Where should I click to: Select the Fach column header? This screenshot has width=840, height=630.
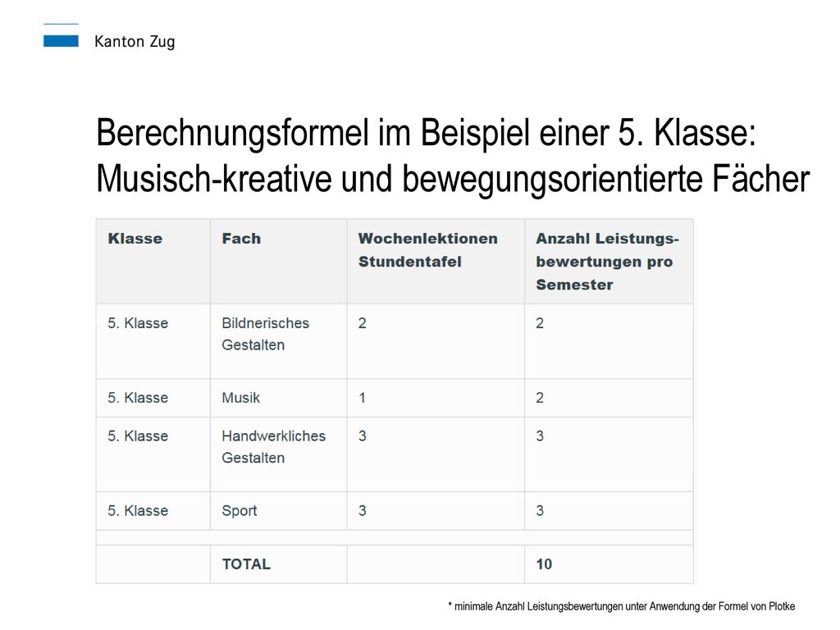pyautogui.click(x=241, y=239)
